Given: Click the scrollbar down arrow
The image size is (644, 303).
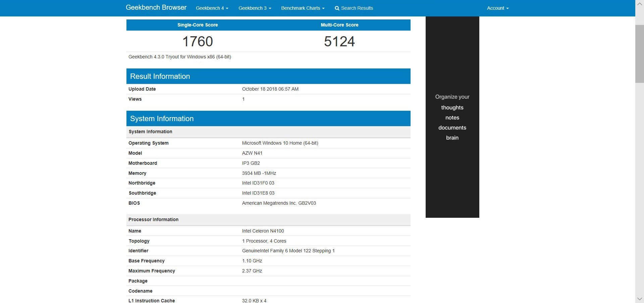Looking at the screenshot, I should click(x=639, y=299).
